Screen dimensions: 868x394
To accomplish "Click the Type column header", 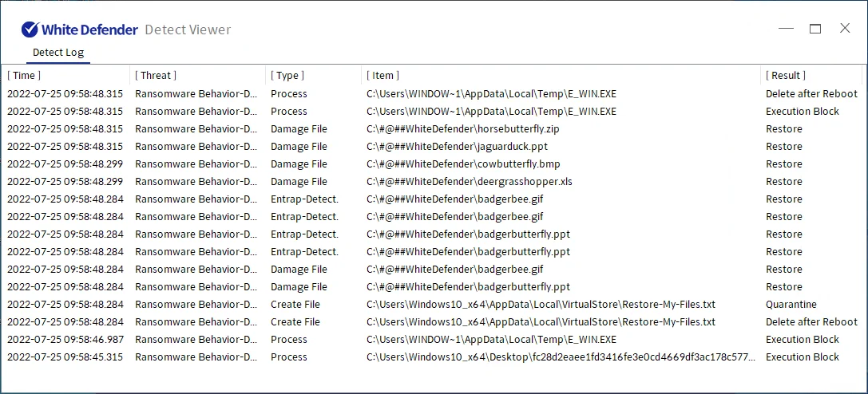I will tap(287, 75).
